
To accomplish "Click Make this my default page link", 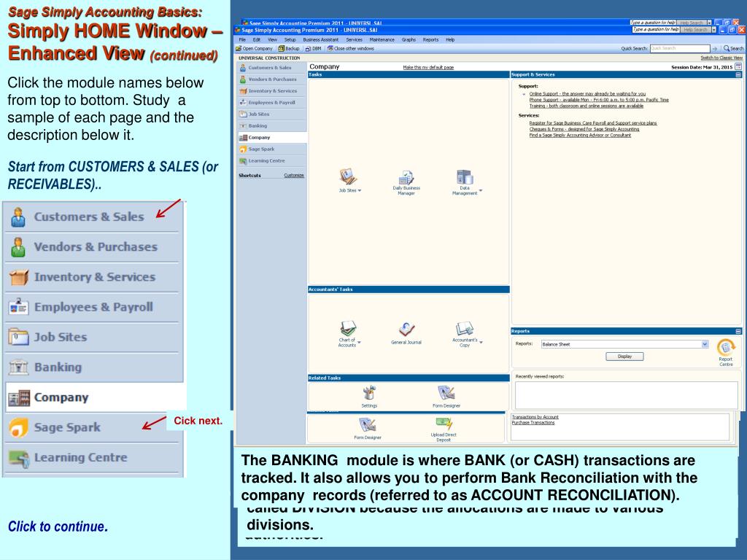I will (x=428, y=68).
